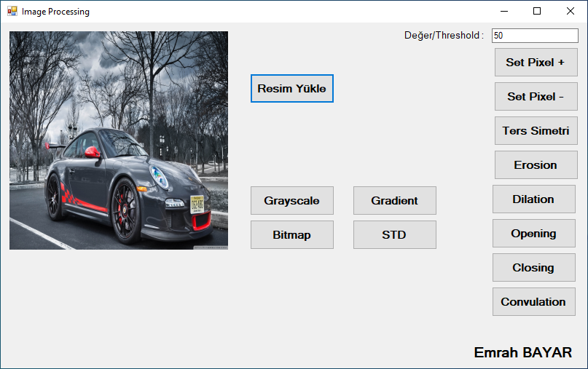588x369 pixels.
Task: Run the Dilation operation
Action: [533, 199]
